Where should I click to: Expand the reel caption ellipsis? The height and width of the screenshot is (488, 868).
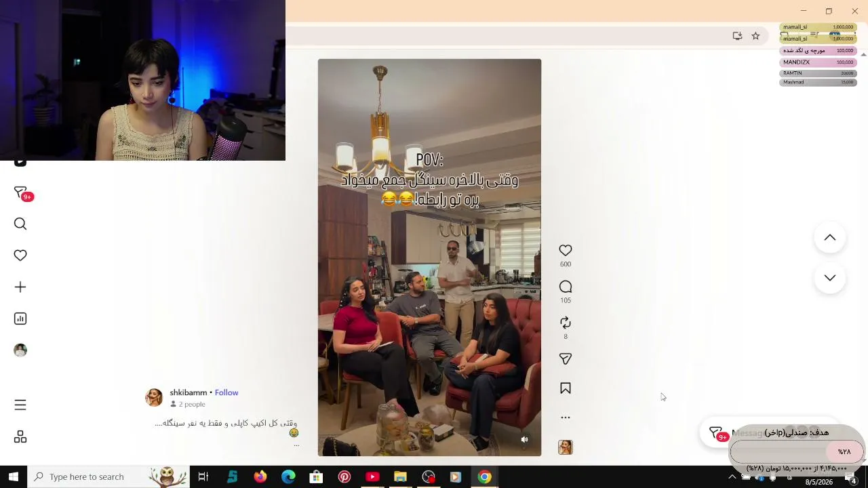tap(296, 445)
